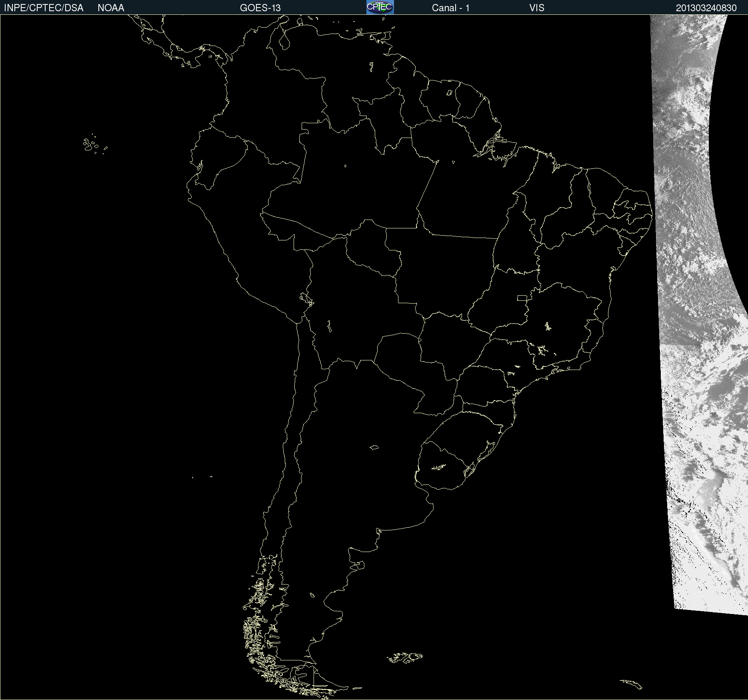Image resolution: width=748 pixels, height=700 pixels.
Task: Click the 201303240830 timestamp
Action: [x=706, y=8]
